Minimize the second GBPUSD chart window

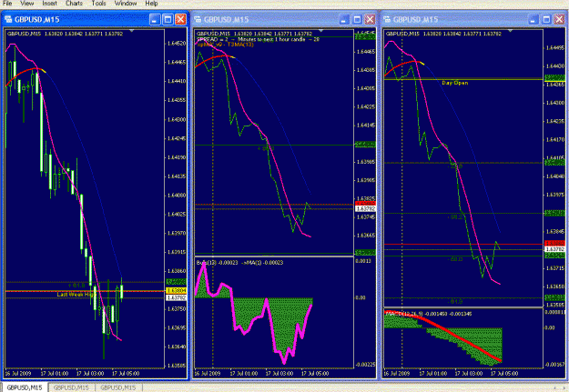click(x=344, y=19)
